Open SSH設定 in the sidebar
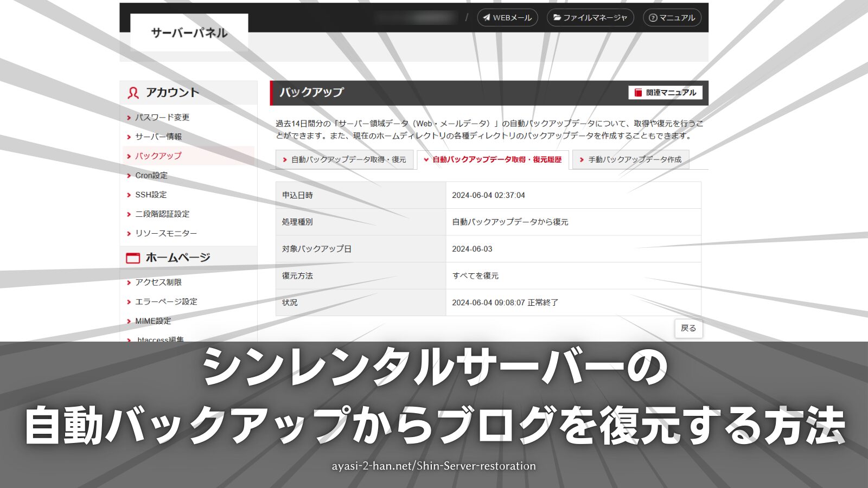 151,195
